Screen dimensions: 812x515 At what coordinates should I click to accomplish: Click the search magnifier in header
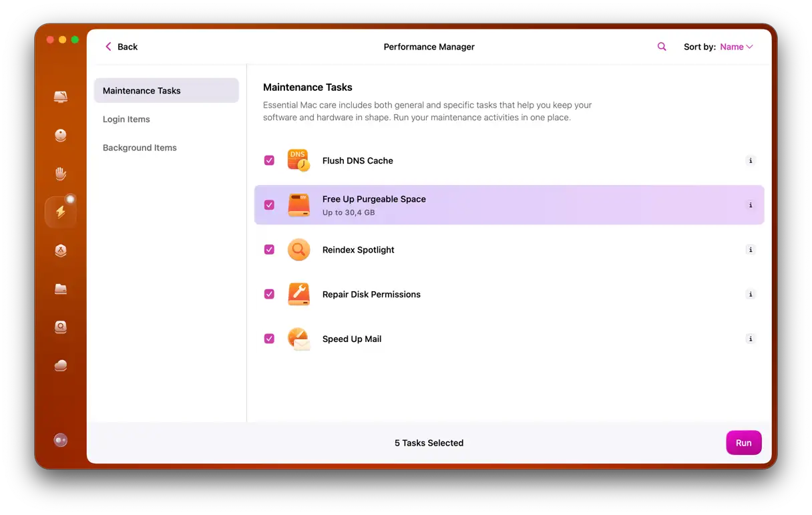[662, 47]
